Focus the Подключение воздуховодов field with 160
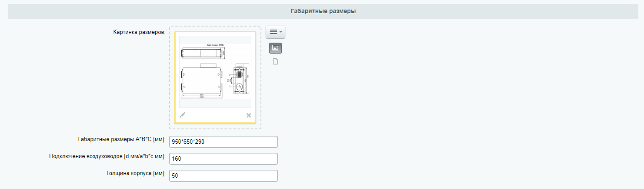 tap(223, 159)
